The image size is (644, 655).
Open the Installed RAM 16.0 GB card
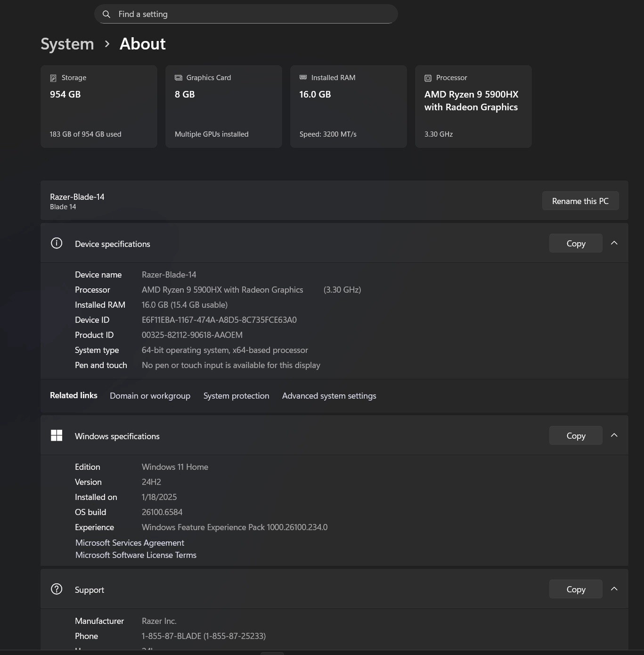click(x=349, y=106)
